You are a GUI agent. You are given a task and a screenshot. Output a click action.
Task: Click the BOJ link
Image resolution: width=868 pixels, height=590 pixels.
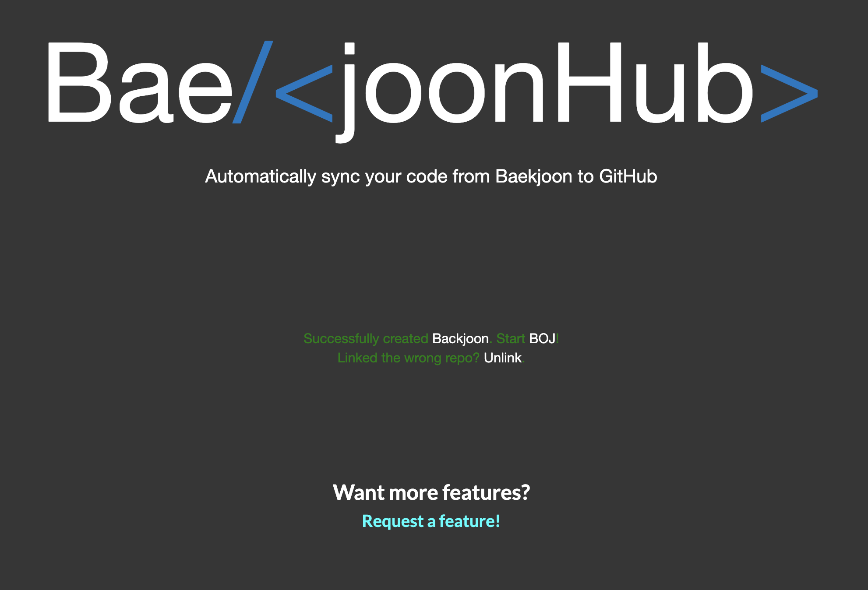[x=542, y=339]
